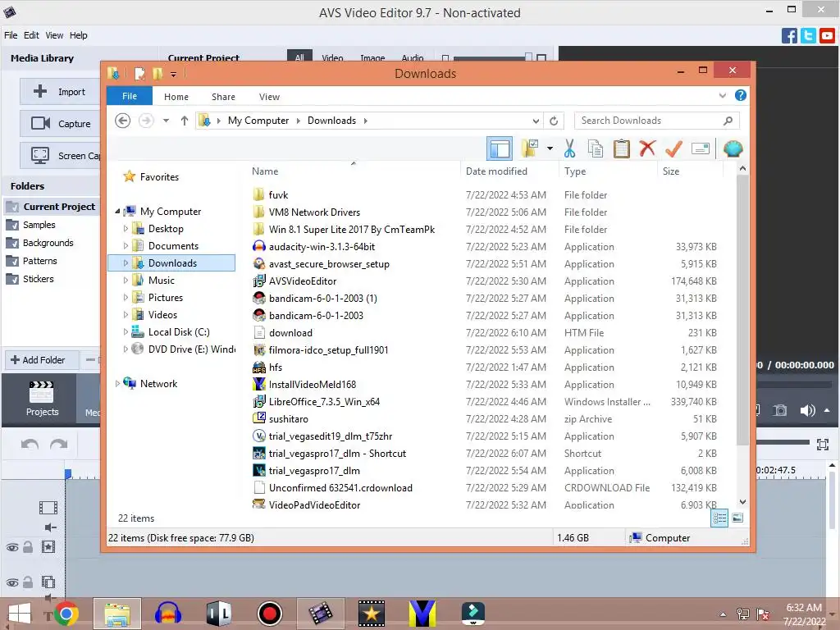Open the File tab in Downloads window
This screenshot has height=630, width=840.
coord(130,96)
